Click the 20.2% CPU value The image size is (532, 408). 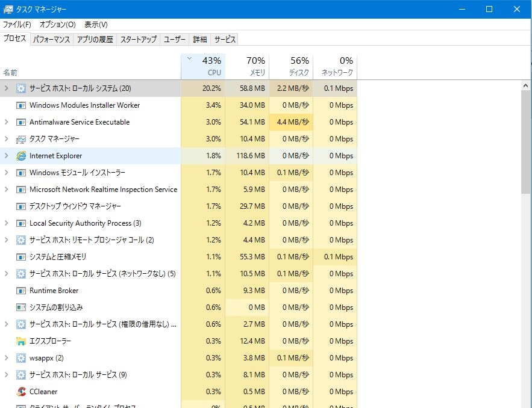(x=211, y=88)
